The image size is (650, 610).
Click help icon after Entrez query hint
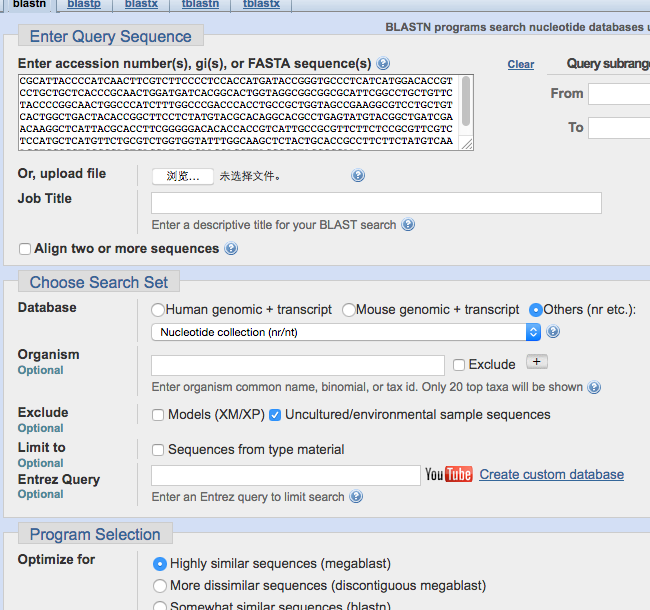pyautogui.click(x=356, y=497)
